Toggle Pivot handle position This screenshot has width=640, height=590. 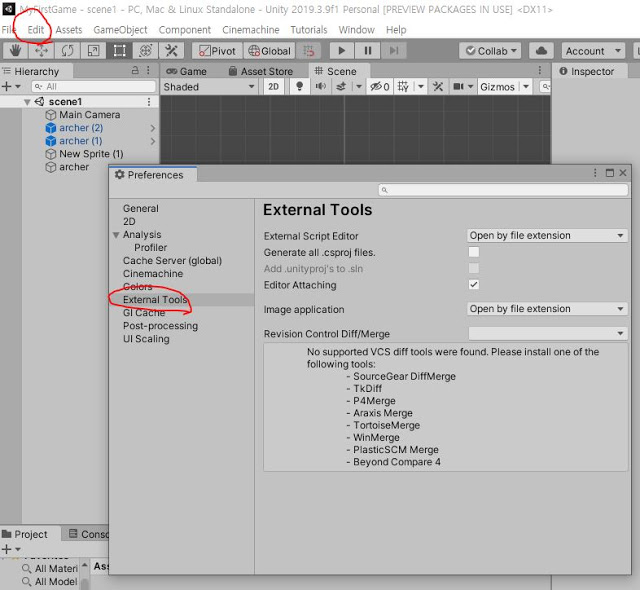tap(218, 51)
